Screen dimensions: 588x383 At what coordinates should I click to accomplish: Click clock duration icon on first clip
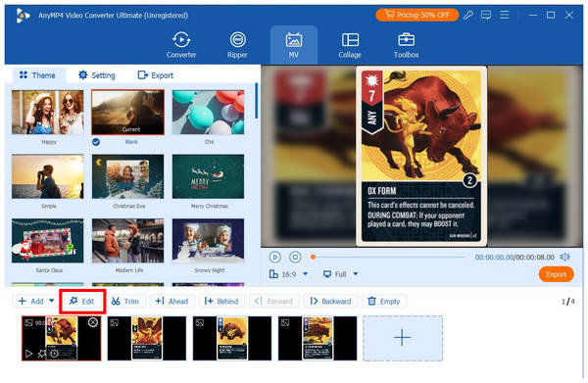(54, 354)
